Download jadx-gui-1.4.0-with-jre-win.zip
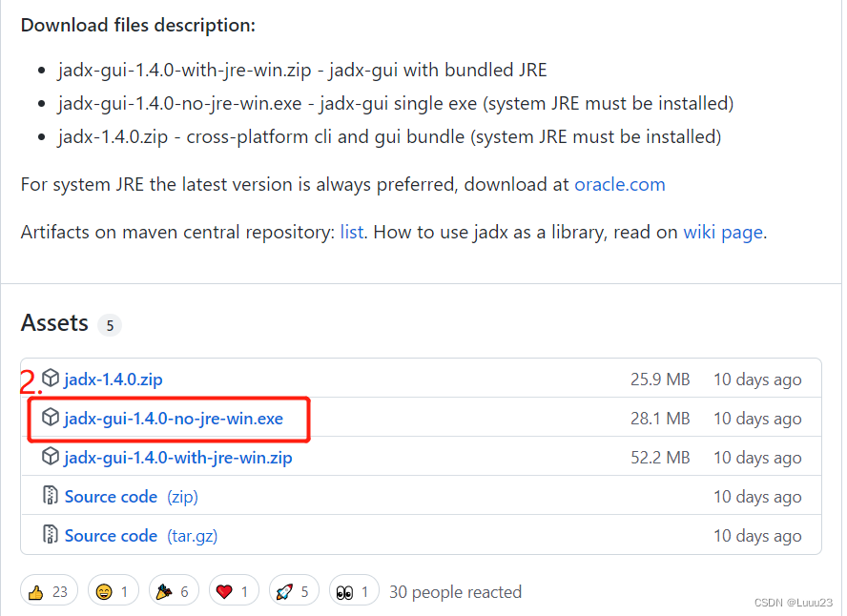 coord(178,457)
